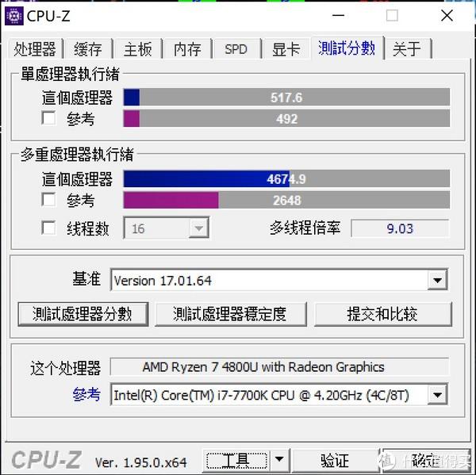Click the 提交和比较 button

click(383, 314)
